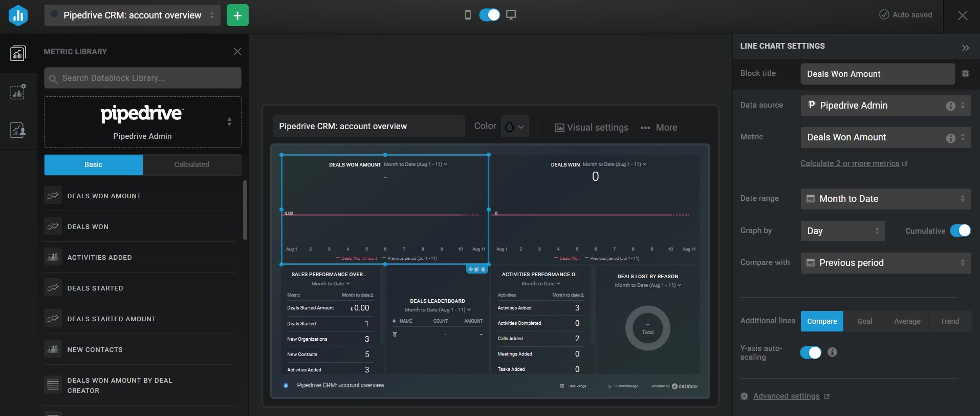The height and width of the screenshot is (416, 980).
Task: Open Activities Performance Month to Date dropdown
Action: pyautogui.click(x=541, y=284)
